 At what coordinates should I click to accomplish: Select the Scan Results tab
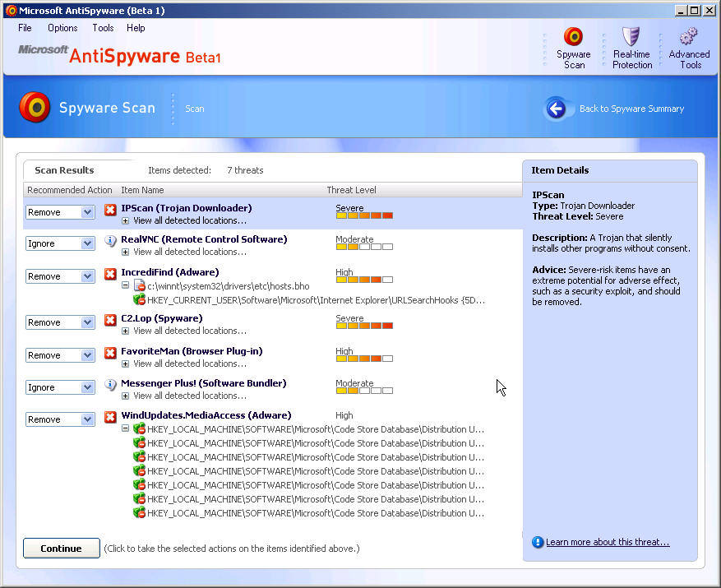64,170
